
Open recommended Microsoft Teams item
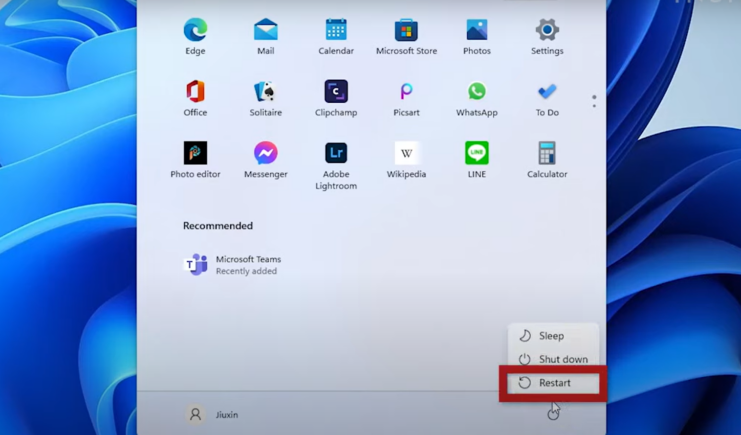click(233, 265)
